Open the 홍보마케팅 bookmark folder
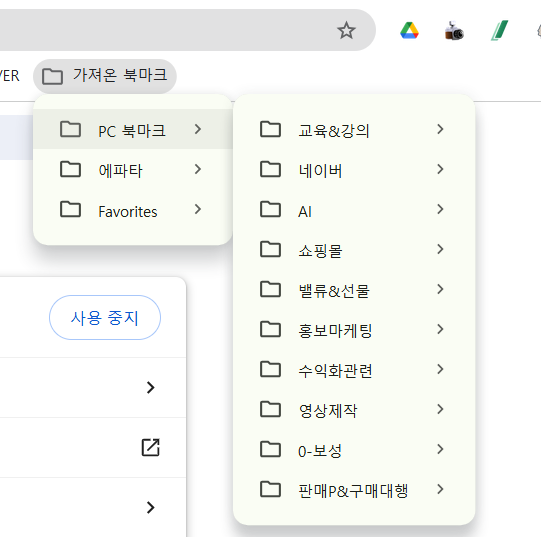Screen dimensions: 541x537 (x=354, y=330)
